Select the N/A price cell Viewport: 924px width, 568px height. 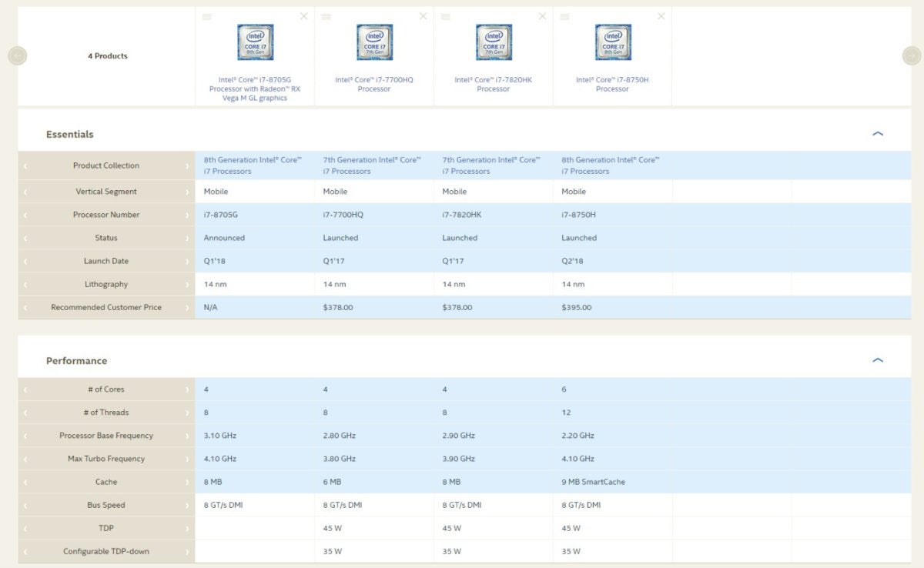click(x=211, y=307)
